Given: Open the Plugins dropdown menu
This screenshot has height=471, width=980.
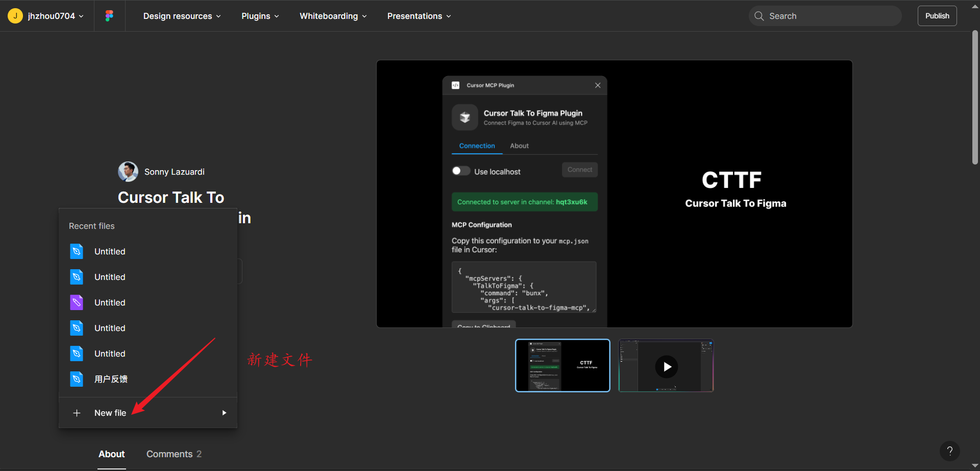Looking at the screenshot, I should coord(260,16).
